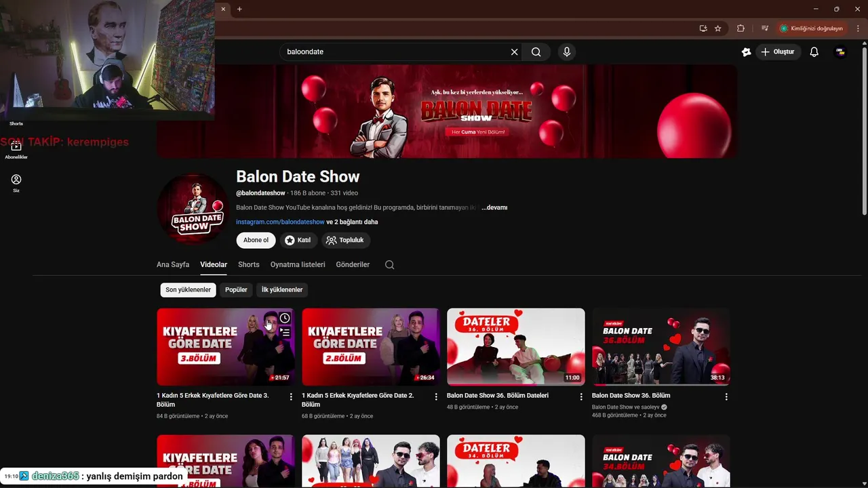Image resolution: width=868 pixels, height=488 pixels.
Task: Open browser extensions puzzle icon
Action: (741, 28)
